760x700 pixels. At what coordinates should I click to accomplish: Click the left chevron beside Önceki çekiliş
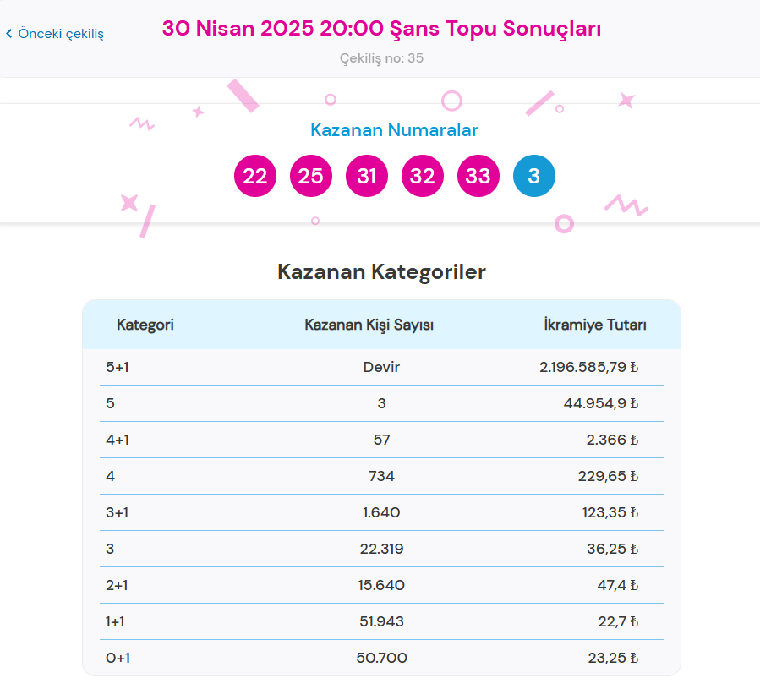9,34
